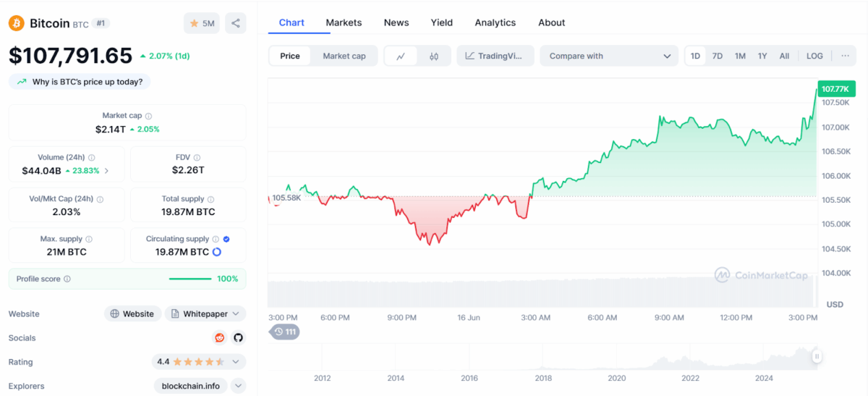Screen dimensions: 868x396
Task: Click the $107,791.65 price text
Action: (71, 56)
